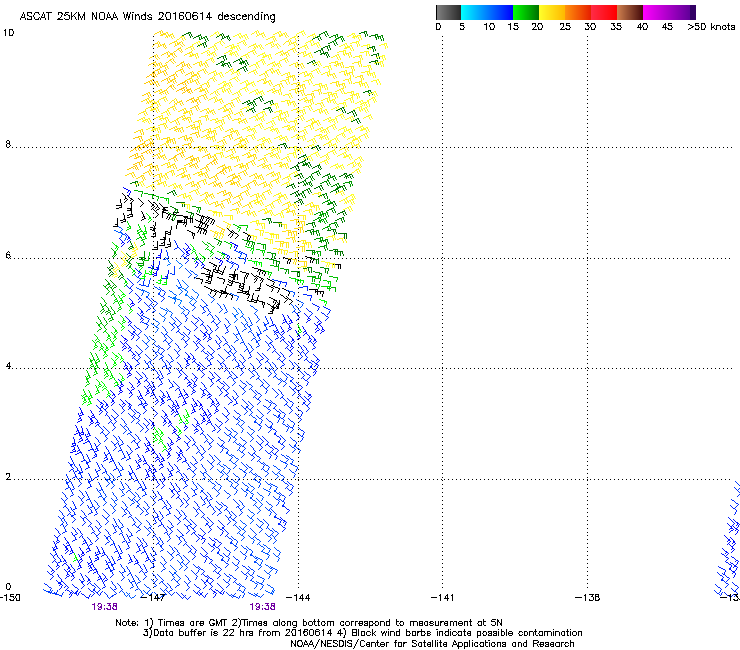
Task: Click the latitude 8 axis label
Action: [8, 144]
